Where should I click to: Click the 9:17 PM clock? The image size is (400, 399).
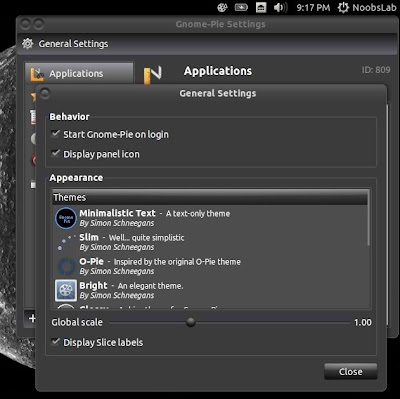[313, 7]
